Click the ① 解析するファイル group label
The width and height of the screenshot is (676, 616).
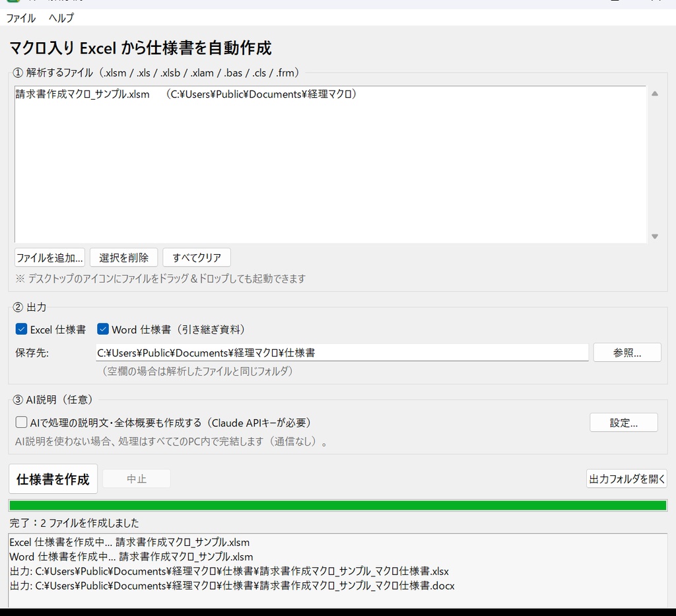point(156,73)
